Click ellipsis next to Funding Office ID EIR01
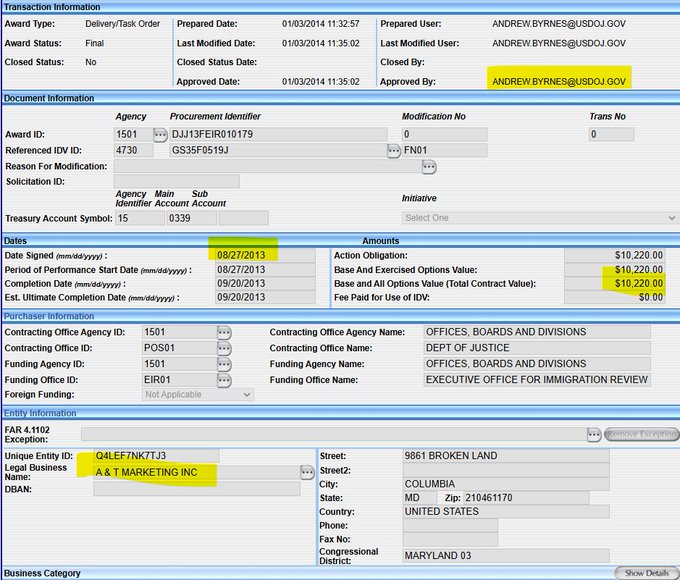 (224, 380)
